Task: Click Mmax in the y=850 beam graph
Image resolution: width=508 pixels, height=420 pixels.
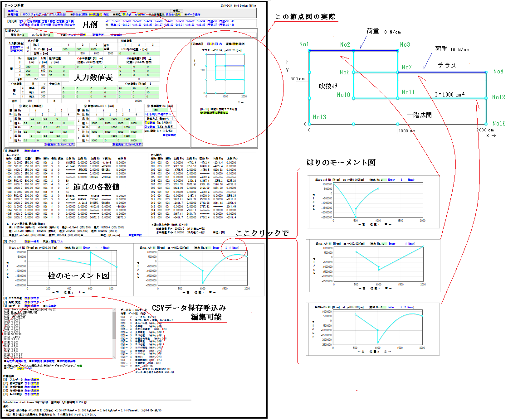Action: (x=411, y=180)
